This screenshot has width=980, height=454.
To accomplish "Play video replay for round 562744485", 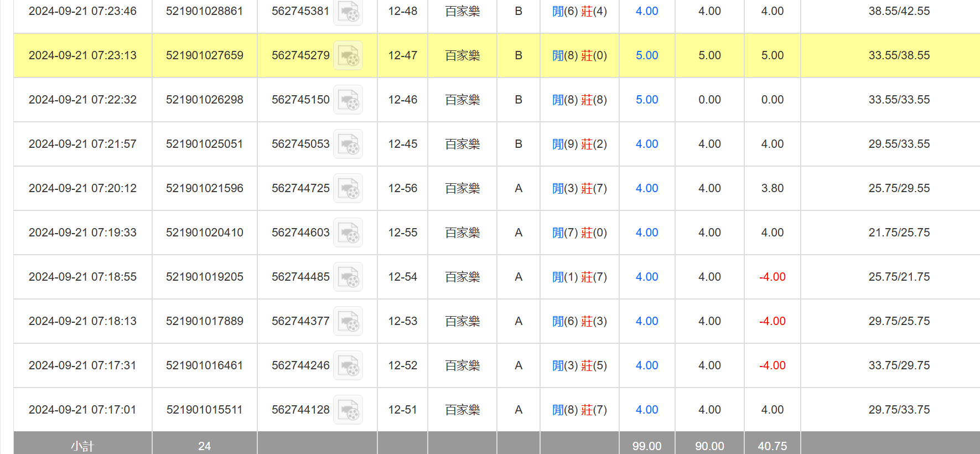I will pos(348,277).
